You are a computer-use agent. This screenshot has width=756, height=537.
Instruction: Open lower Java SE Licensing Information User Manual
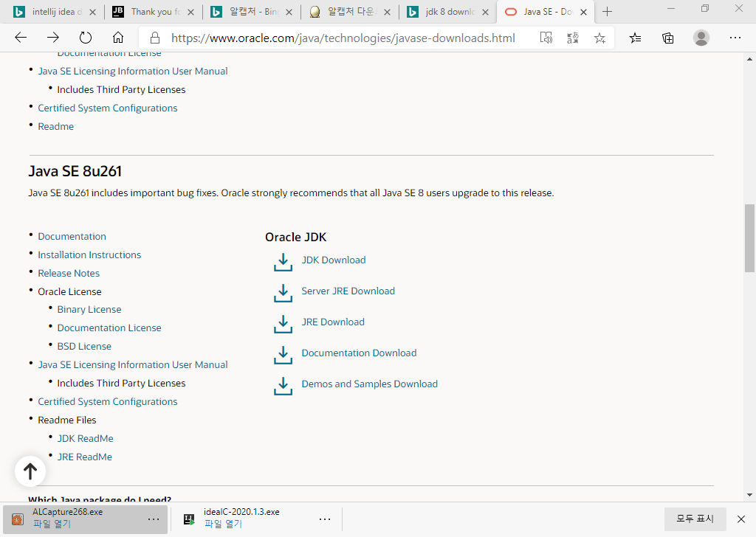click(133, 364)
